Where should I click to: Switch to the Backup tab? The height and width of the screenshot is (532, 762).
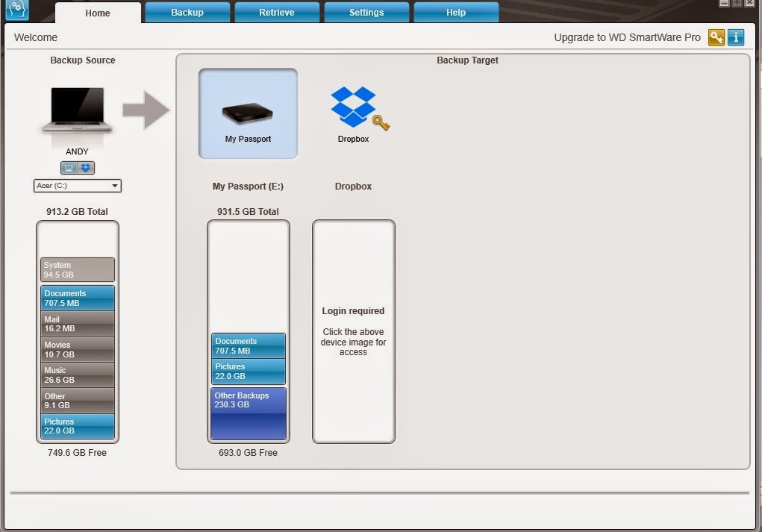[187, 12]
